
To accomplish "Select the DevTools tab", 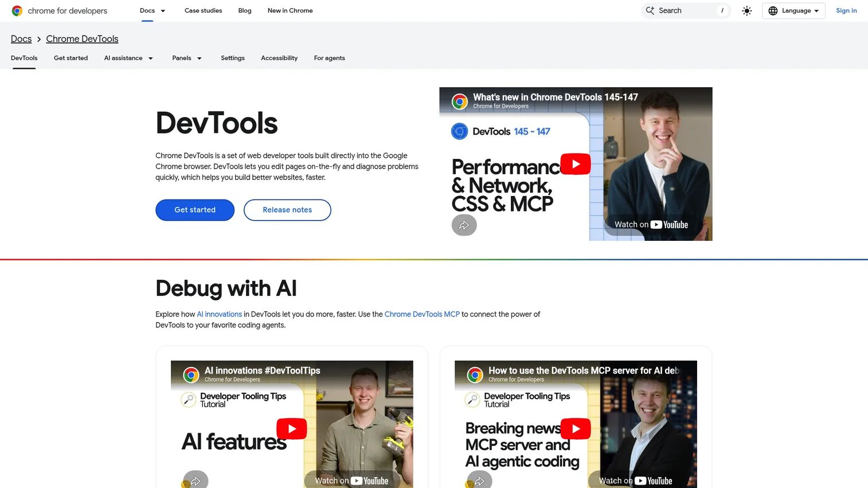I will pos(24,58).
